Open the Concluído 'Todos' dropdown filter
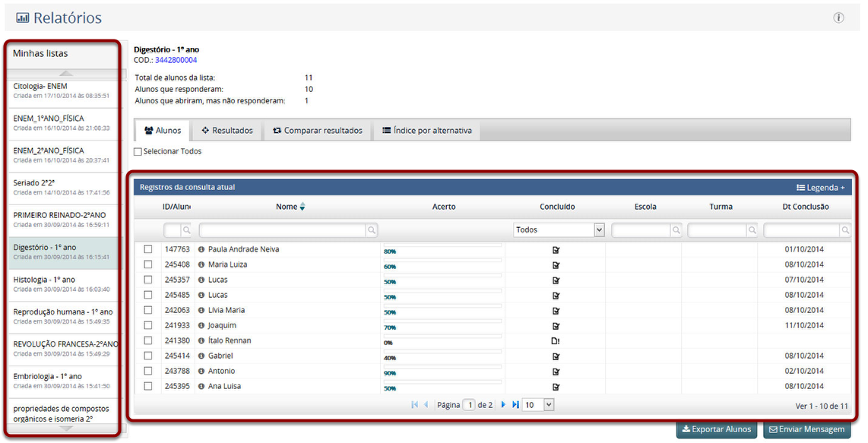 559,230
